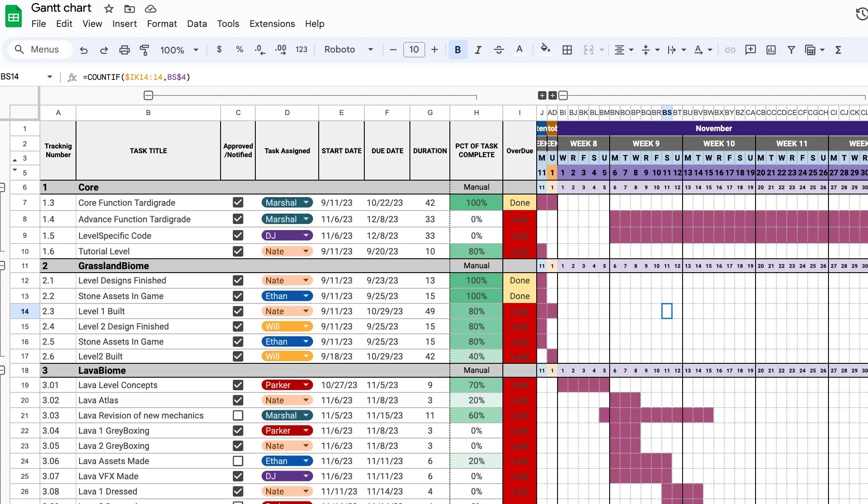Image resolution: width=868 pixels, height=504 pixels.
Task: Check the Lava Revision approved checkbox
Action: 238,415
